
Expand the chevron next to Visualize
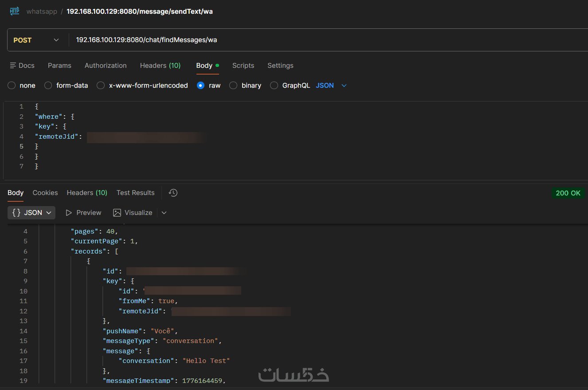(x=164, y=213)
